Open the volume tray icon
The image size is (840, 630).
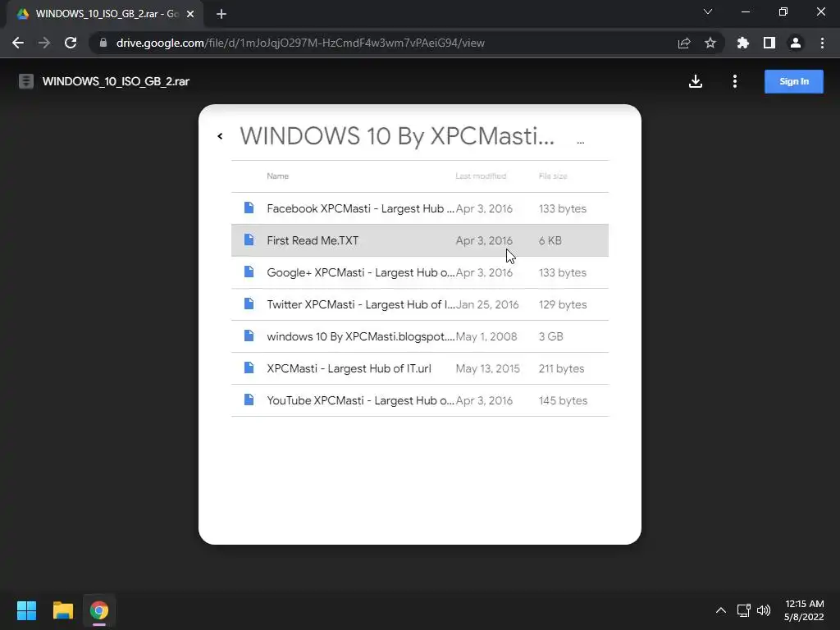click(x=764, y=610)
